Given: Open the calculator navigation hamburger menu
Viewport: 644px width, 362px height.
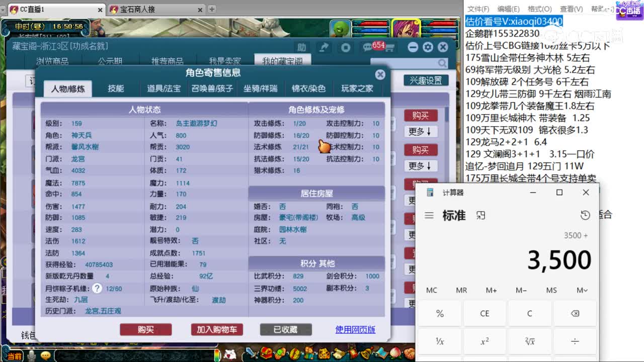Looking at the screenshot, I should tap(429, 215).
